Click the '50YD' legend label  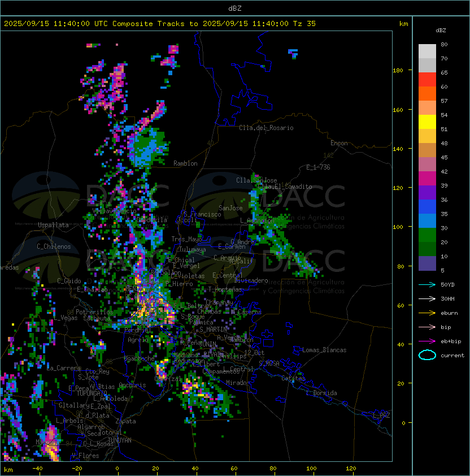(447, 285)
